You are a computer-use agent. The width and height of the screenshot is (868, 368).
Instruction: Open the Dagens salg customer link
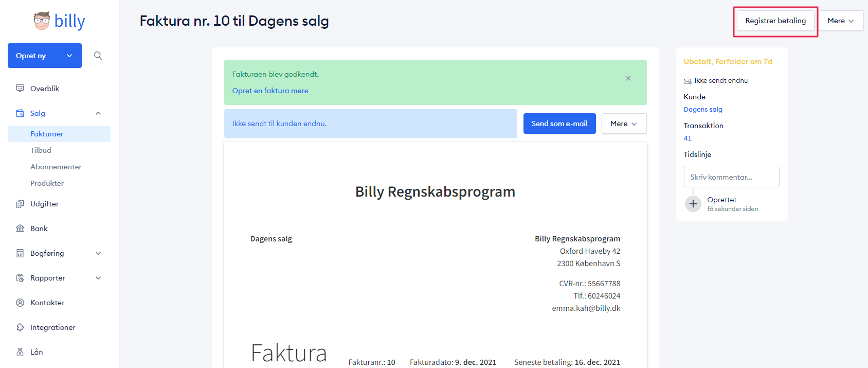703,109
